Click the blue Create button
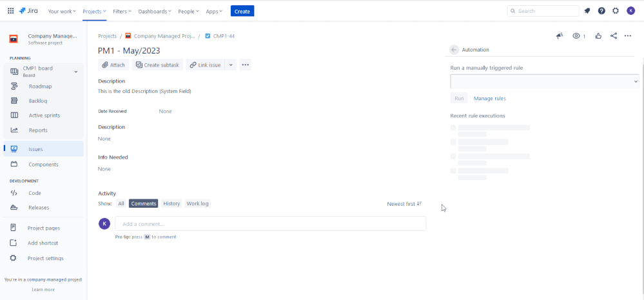 (x=242, y=12)
